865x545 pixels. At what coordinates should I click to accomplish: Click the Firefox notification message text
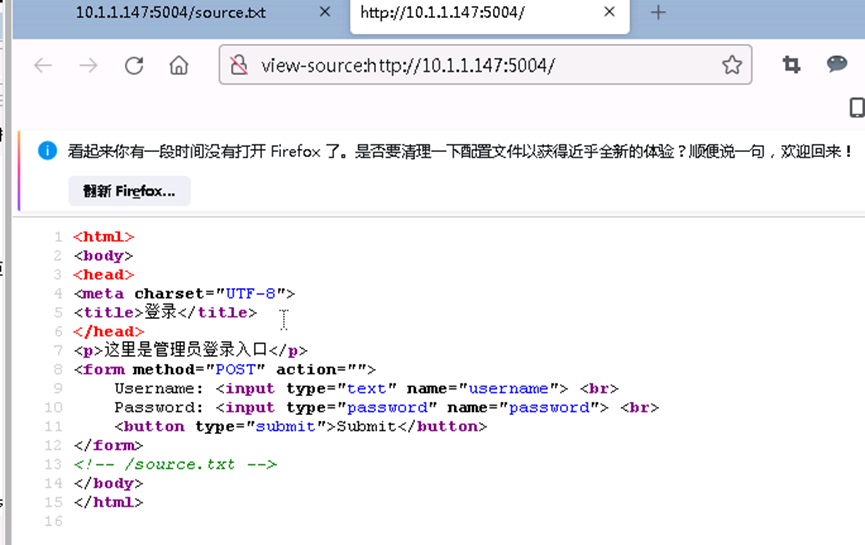point(461,151)
